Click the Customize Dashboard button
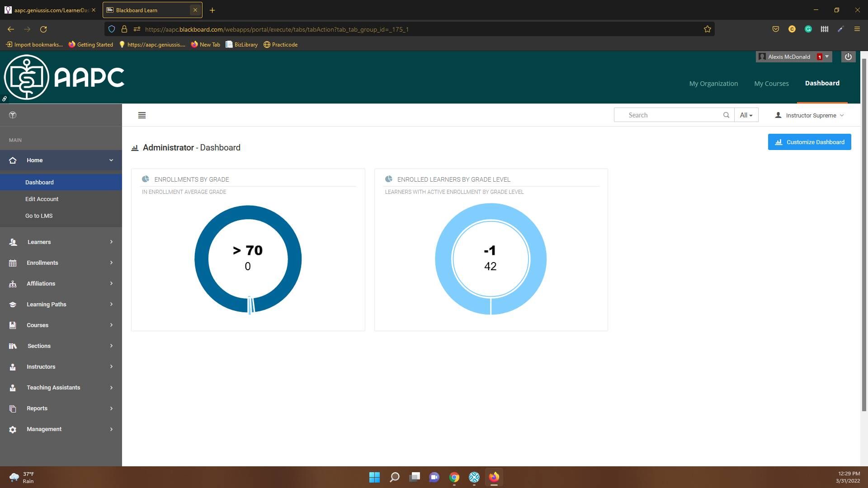868x488 pixels. click(x=809, y=142)
